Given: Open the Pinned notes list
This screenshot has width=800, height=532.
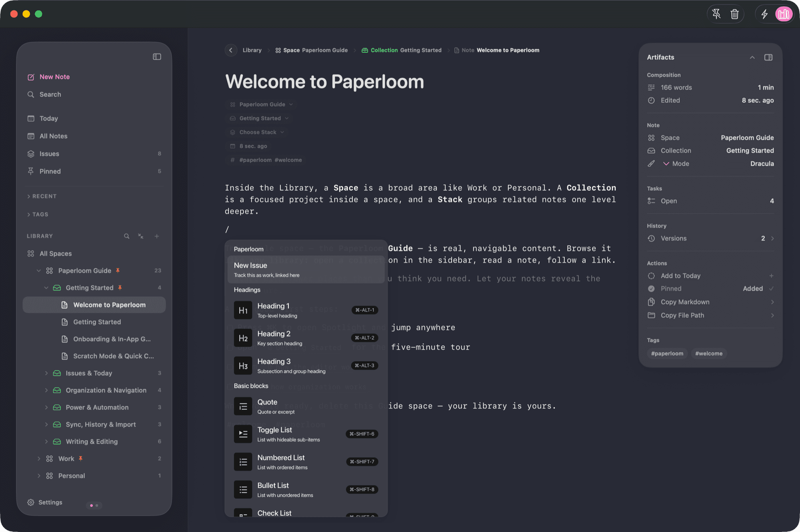Looking at the screenshot, I should point(94,171).
